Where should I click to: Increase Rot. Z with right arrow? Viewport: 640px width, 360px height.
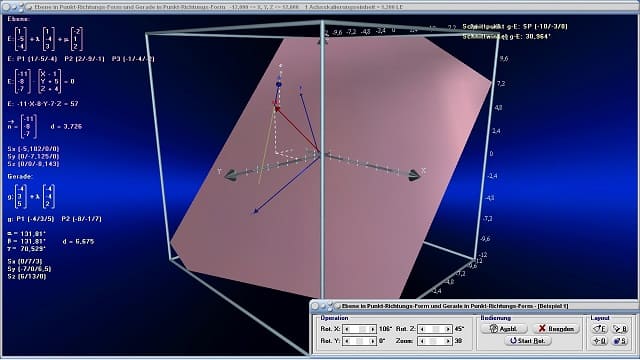(448, 329)
